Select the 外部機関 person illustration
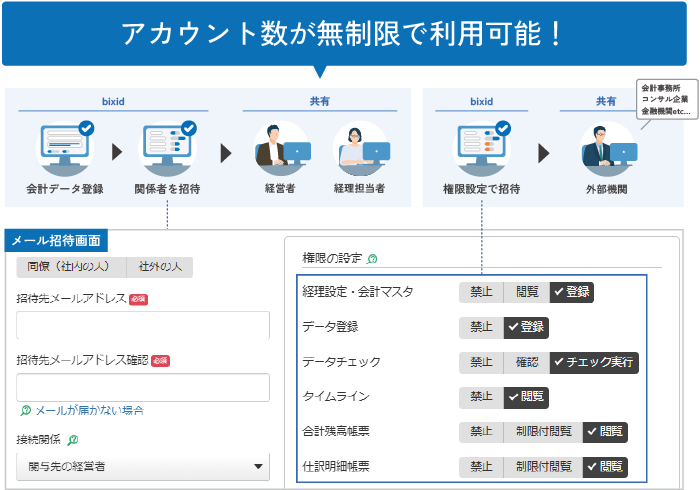 click(607, 149)
